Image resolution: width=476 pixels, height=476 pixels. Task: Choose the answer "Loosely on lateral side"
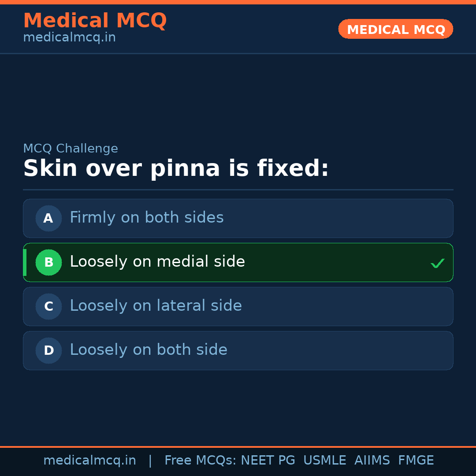coord(156,306)
